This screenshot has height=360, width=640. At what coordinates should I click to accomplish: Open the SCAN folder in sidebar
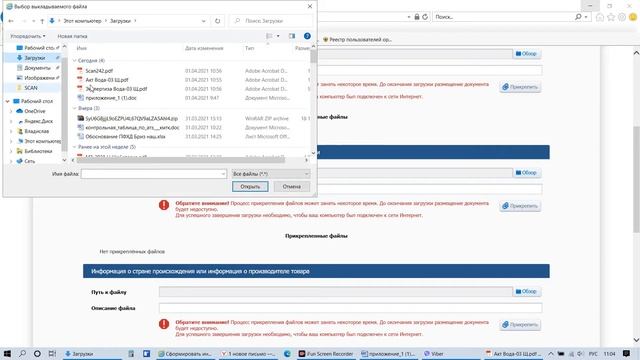(31, 88)
